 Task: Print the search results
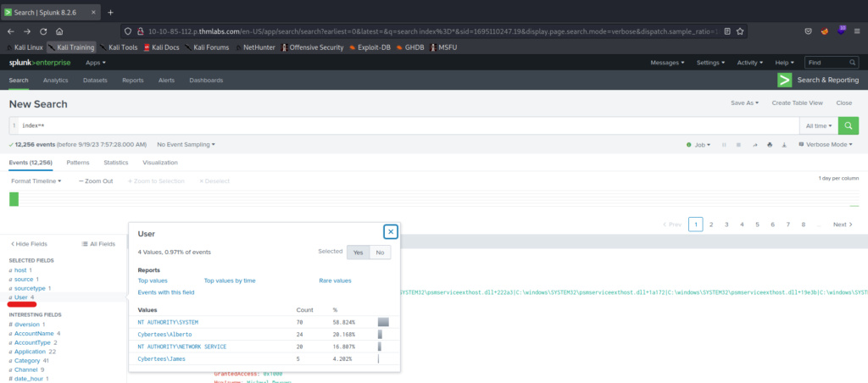[769, 144]
